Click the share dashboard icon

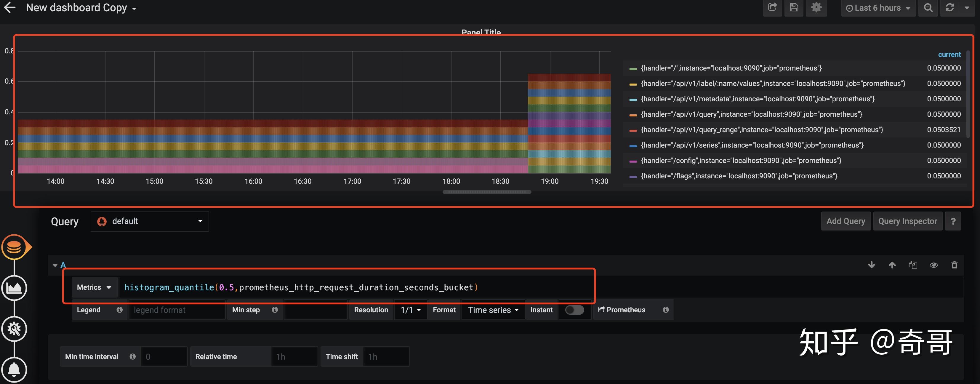point(772,8)
